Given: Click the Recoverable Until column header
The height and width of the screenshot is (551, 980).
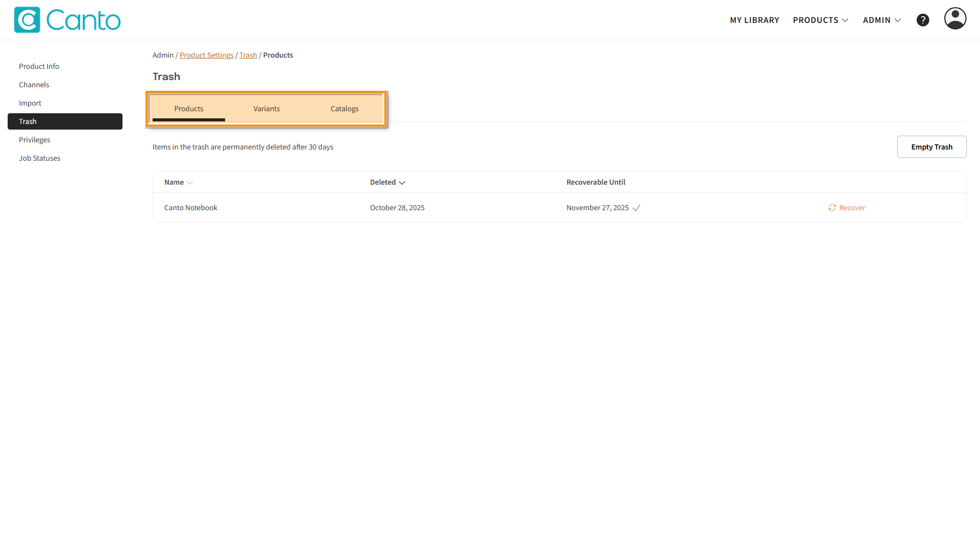Looking at the screenshot, I should coord(596,182).
